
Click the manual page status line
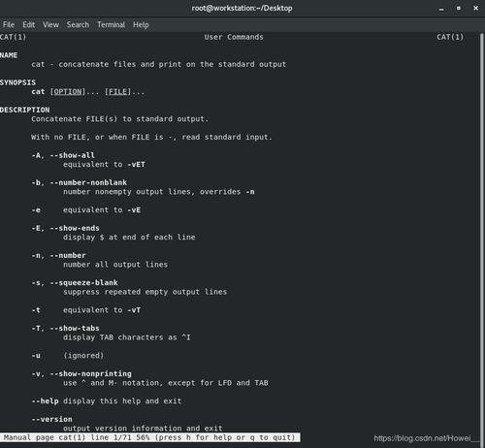pyautogui.click(x=149, y=437)
